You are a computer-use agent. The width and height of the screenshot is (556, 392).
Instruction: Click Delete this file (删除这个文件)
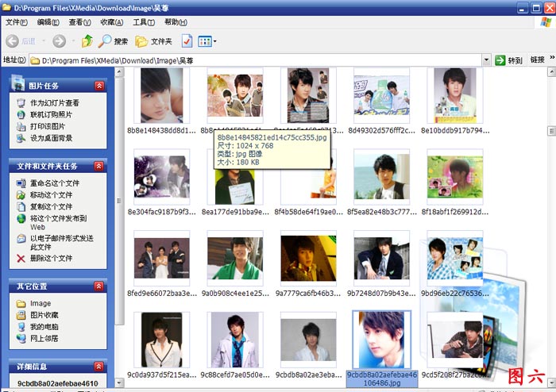[x=51, y=258]
